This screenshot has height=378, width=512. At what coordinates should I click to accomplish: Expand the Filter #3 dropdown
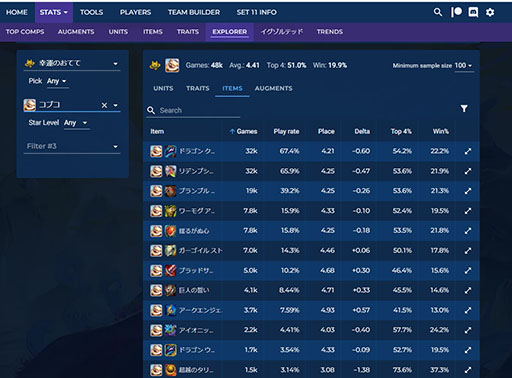pyautogui.click(x=72, y=146)
